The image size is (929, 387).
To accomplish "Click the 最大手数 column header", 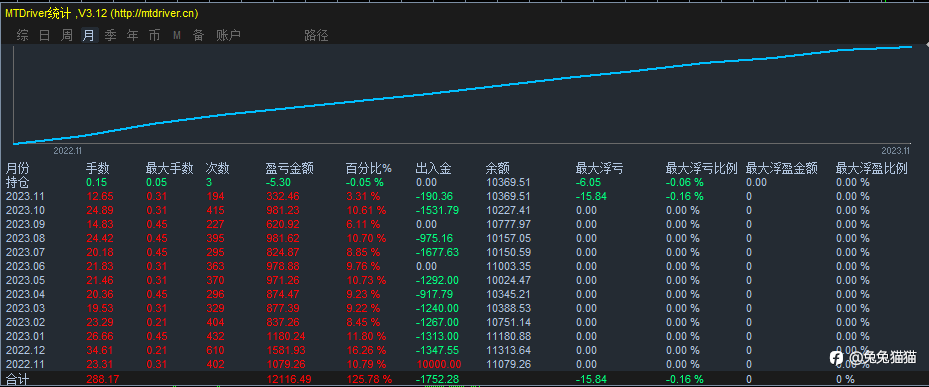I will [169, 169].
